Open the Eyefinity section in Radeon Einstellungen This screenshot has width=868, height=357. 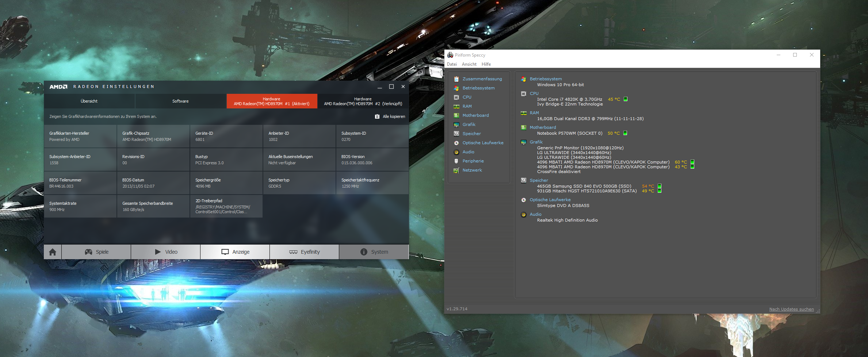305,252
